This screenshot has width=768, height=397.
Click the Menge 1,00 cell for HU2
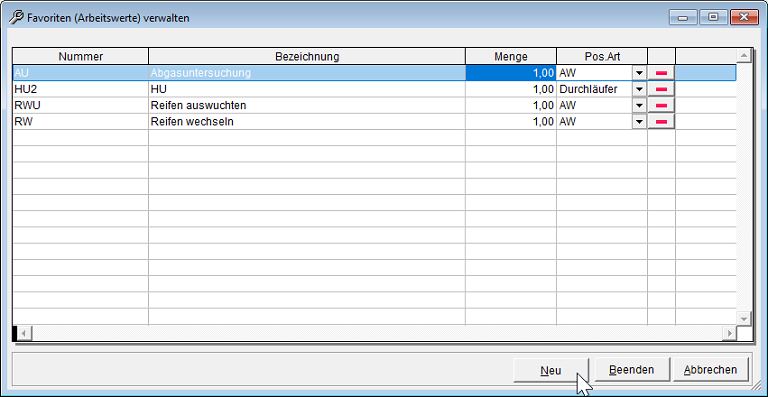[511, 89]
